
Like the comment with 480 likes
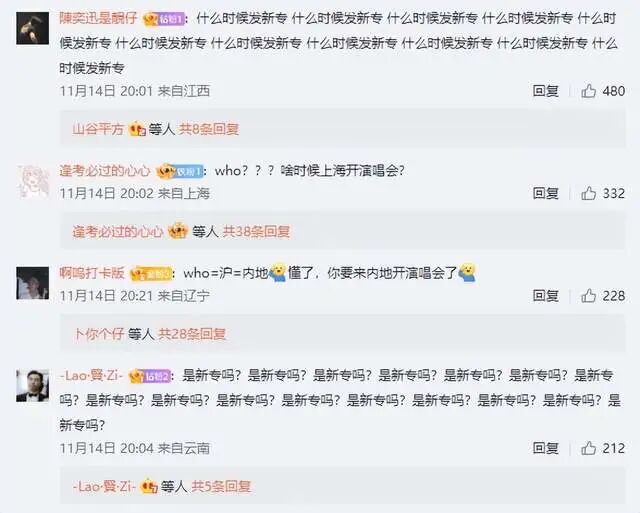pyautogui.click(x=588, y=91)
